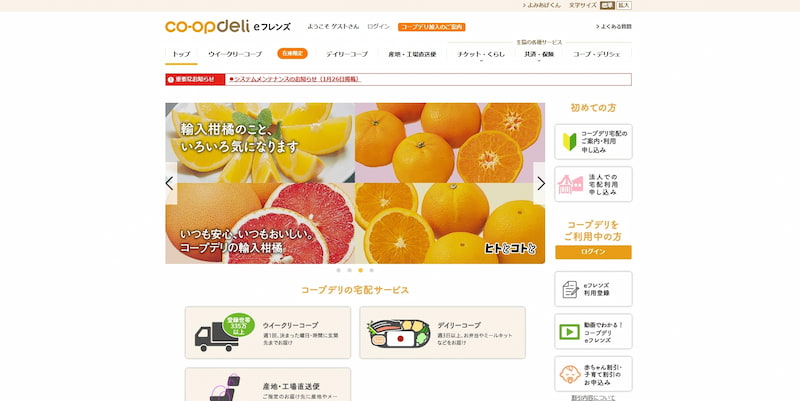Screen dimensions: 800x401
Task: Set font size to 標準
Action: point(607,5)
